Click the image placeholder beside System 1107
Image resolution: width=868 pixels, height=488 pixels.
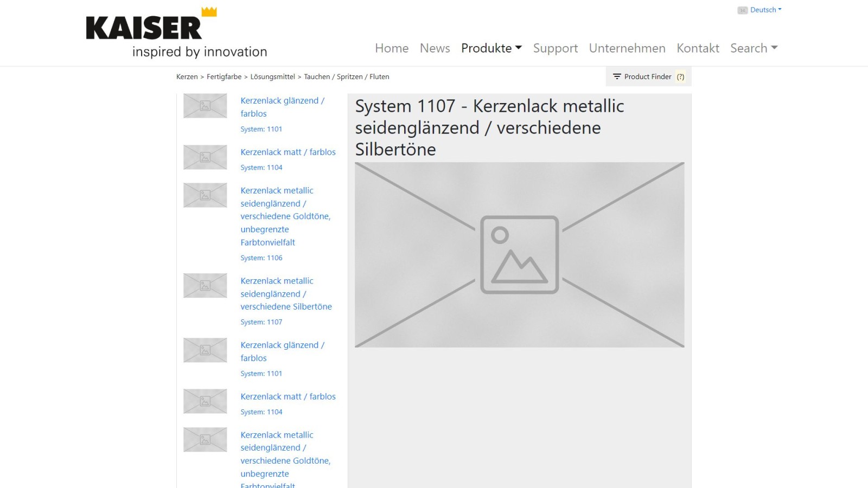[205, 285]
